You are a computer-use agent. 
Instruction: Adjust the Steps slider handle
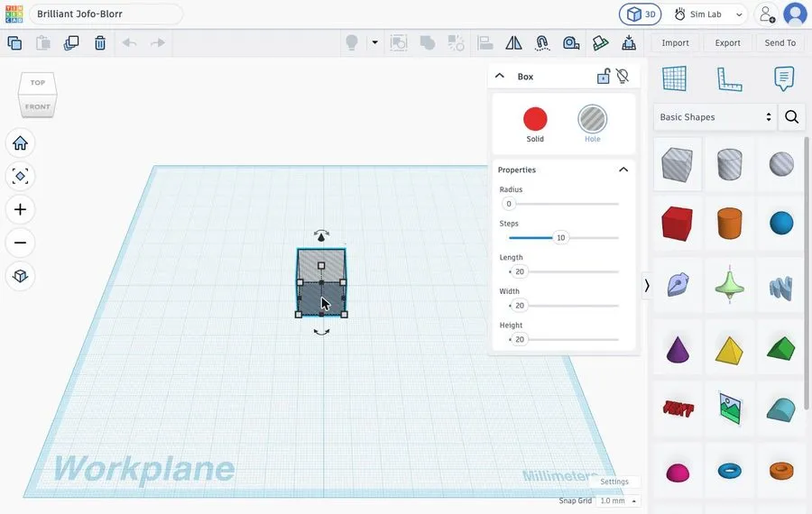[560, 237]
